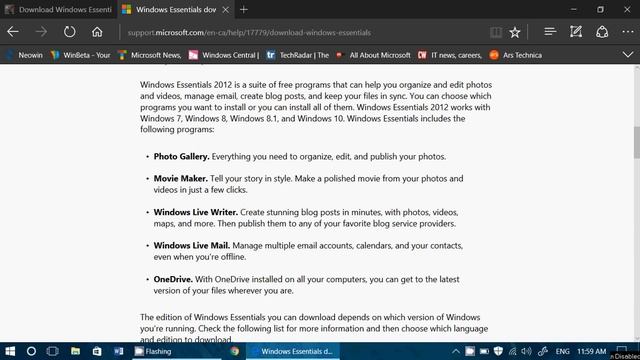Image resolution: width=640 pixels, height=360 pixels.
Task: Switch to the Download Windows Essenti tab
Action: click(x=58, y=9)
